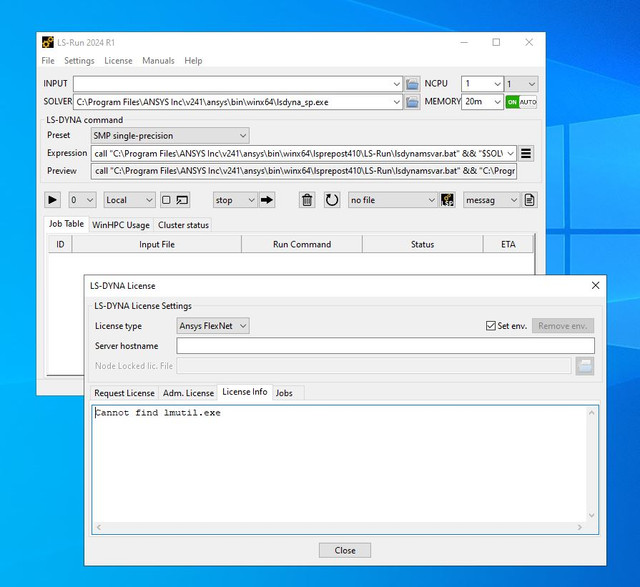Click the play button to start the job
Image resolution: width=640 pixels, height=587 pixels.
pyautogui.click(x=52, y=200)
